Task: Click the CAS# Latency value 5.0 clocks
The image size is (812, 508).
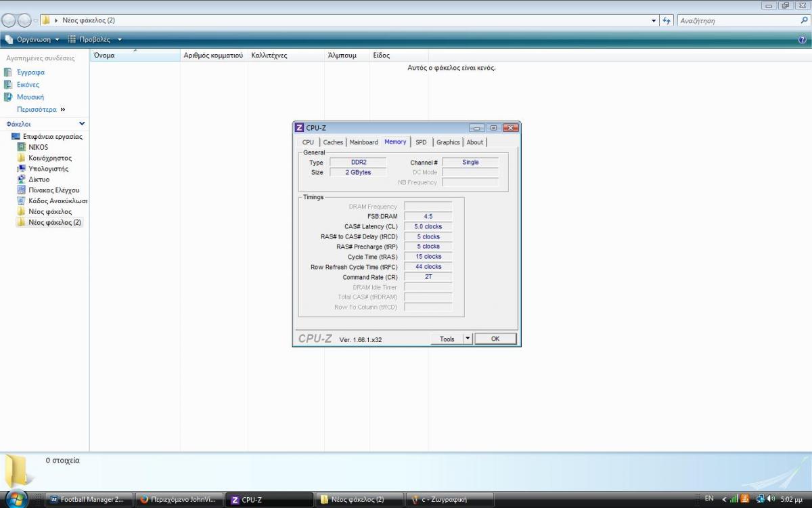Action: coord(428,227)
